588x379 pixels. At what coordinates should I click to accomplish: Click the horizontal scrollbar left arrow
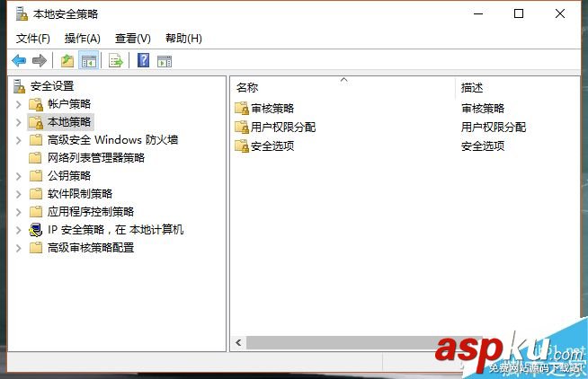[x=238, y=342]
